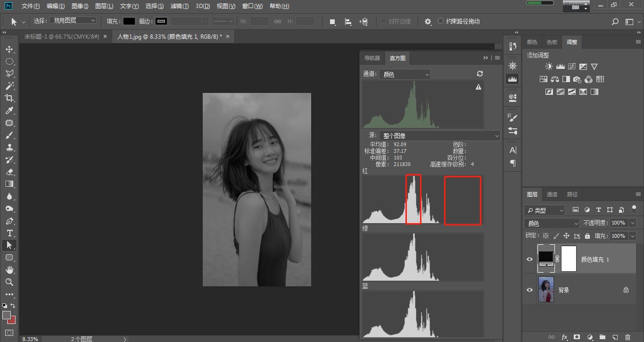Screen dimensions: 644x342
Task: Click the delete layer trash icon
Action: coord(627,337)
